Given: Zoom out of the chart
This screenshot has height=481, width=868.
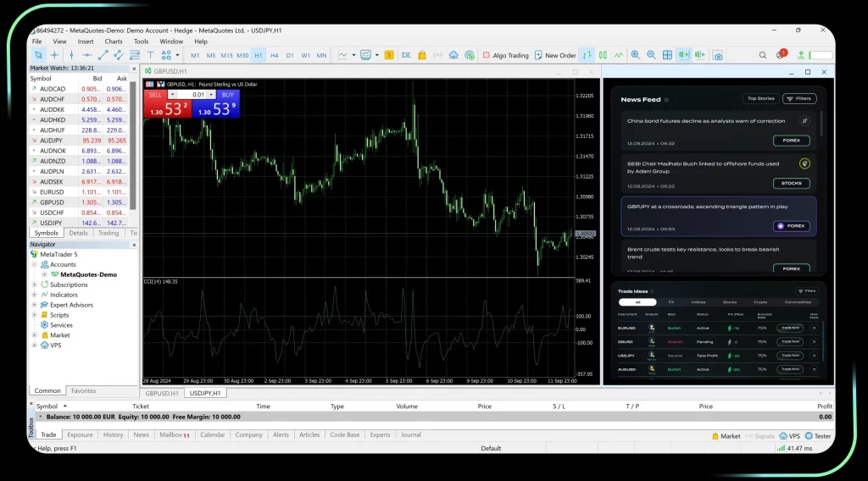Looking at the screenshot, I should (651, 55).
